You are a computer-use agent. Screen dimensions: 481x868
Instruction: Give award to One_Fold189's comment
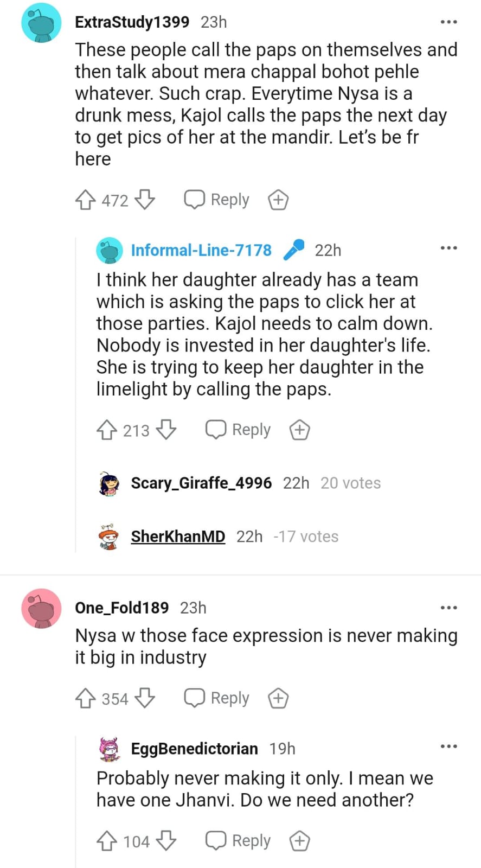click(x=278, y=698)
